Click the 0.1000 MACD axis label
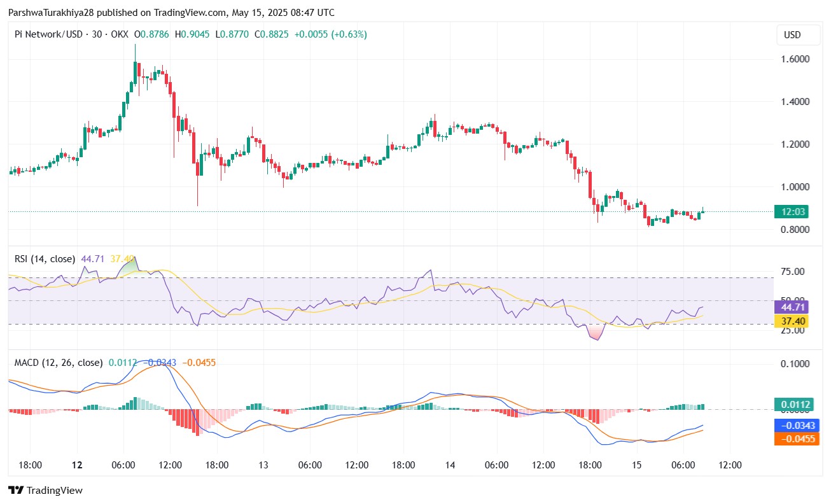 point(795,364)
